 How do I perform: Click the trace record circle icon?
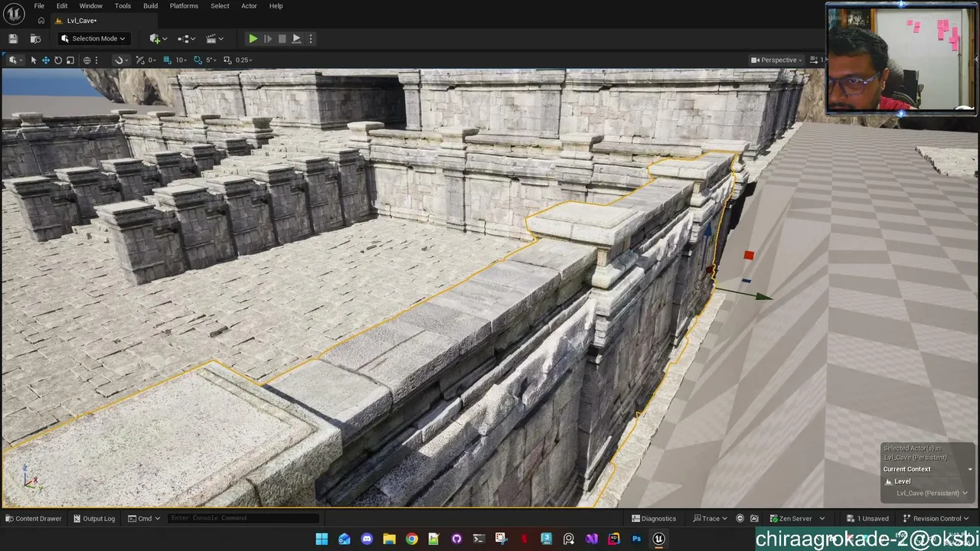pyautogui.click(x=740, y=519)
